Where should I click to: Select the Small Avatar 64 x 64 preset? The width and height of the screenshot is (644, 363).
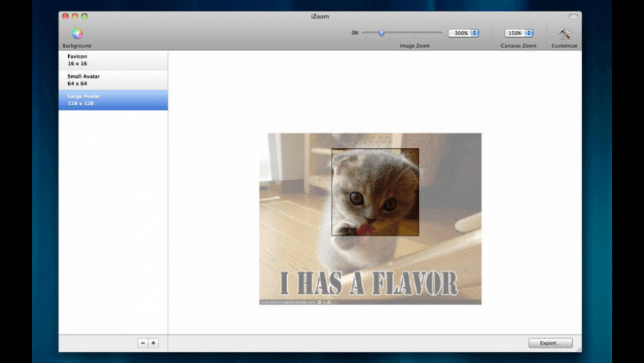click(113, 80)
